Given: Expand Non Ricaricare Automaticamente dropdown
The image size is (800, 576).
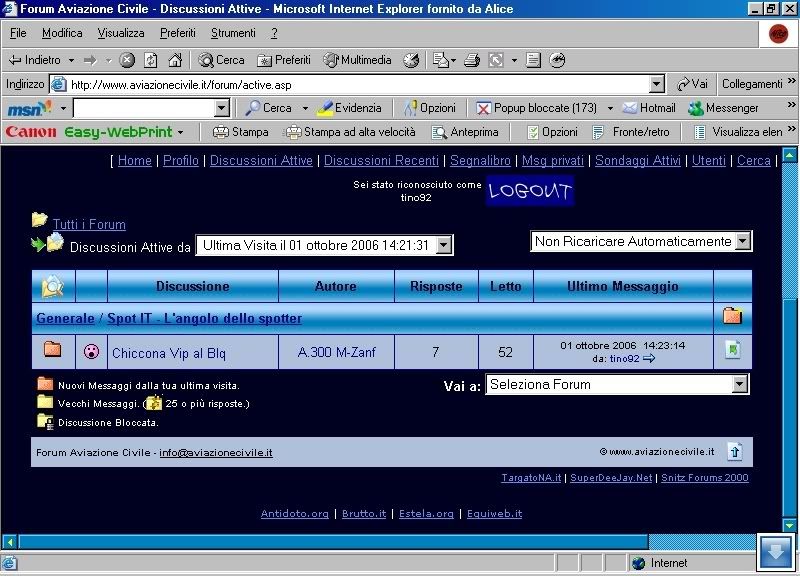Looking at the screenshot, I should coord(743,241).
